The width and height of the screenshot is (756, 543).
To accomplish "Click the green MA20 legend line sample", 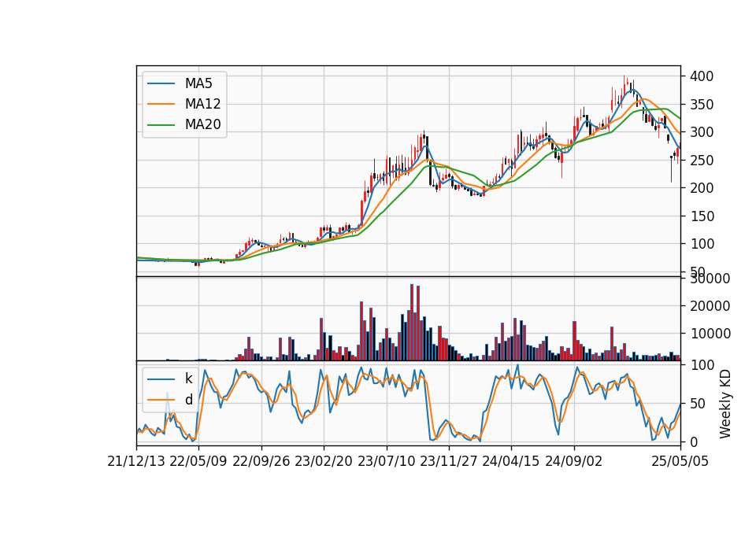I will 161,125.
